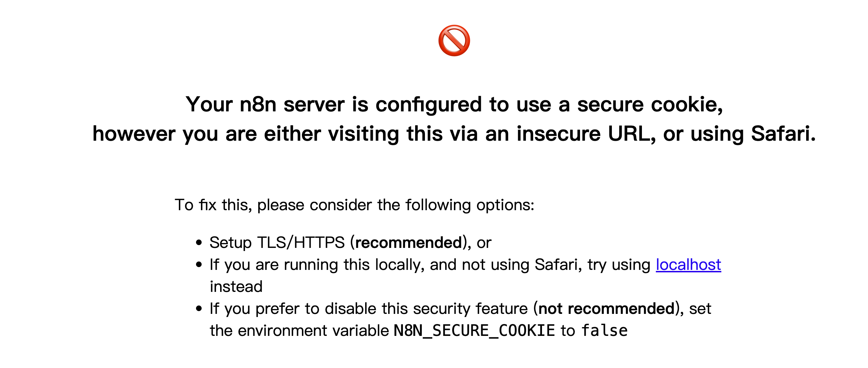Click 'disable this security feature' phrase
This screenshot has width=868, height=368.
click(426, 309)
